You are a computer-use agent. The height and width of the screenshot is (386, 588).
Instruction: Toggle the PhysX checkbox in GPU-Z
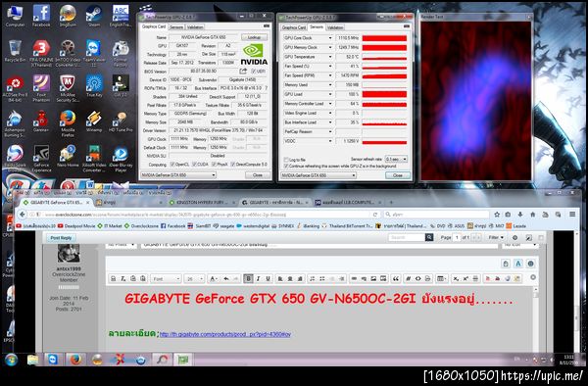214,165
